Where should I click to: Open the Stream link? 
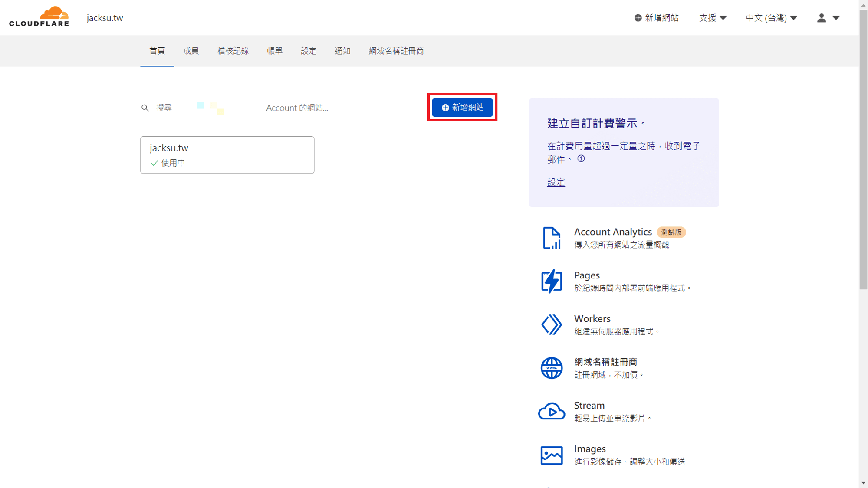tap(589, 406)
